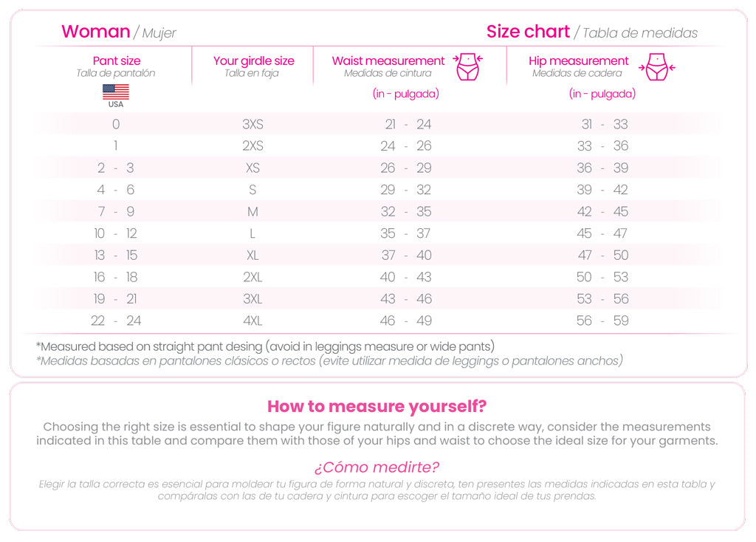756x542 pixels.
Task: Choose the 2XL girdle size cell
Action: [253, 277]
